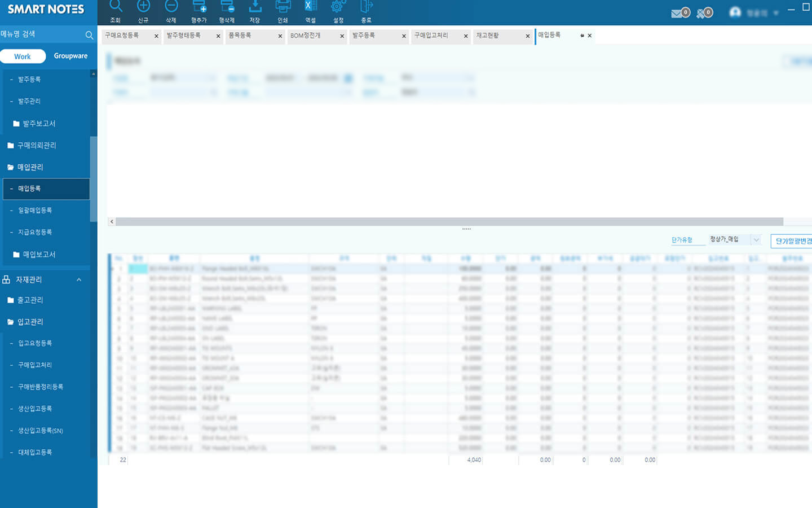812x508 pixels.
Task: Open the 정상가_매입 price type dropdown
Action: pyautogui.click(x=756, y=240)
